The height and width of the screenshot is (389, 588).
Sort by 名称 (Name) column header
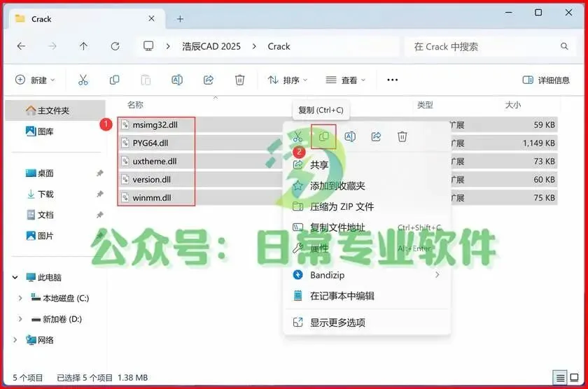pos(135,104)
